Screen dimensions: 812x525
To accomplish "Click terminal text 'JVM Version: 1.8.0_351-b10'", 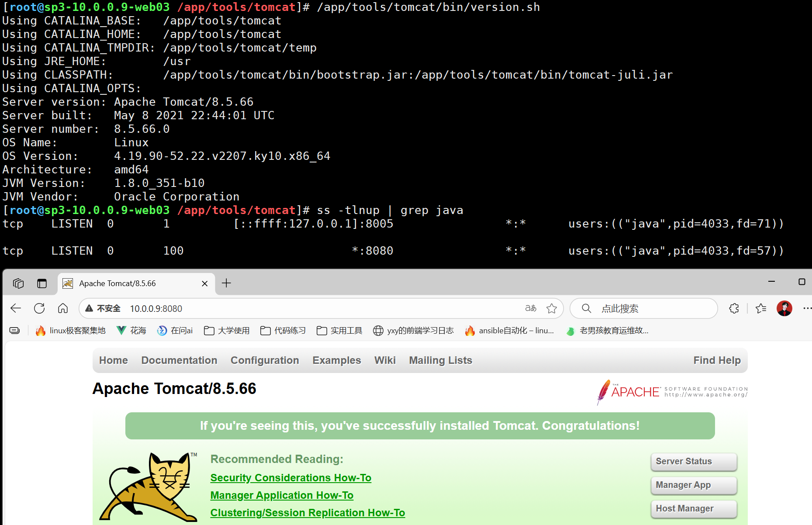I will pos(103,183).
